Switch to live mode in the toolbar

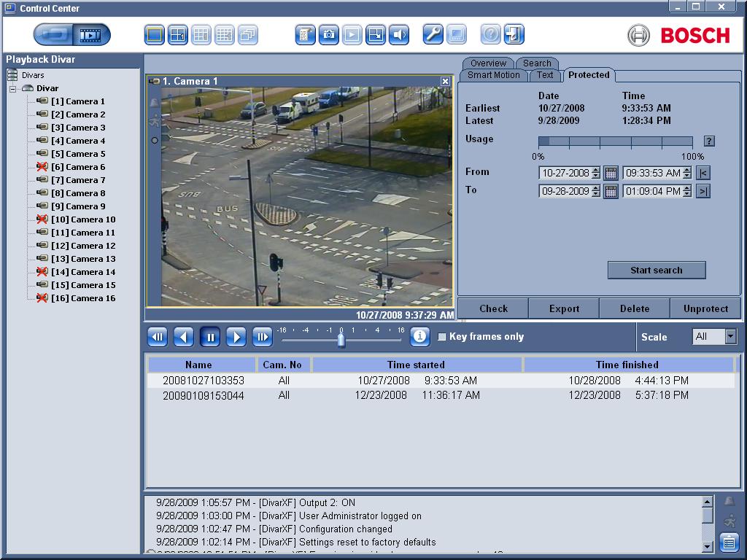pos(53,35)
